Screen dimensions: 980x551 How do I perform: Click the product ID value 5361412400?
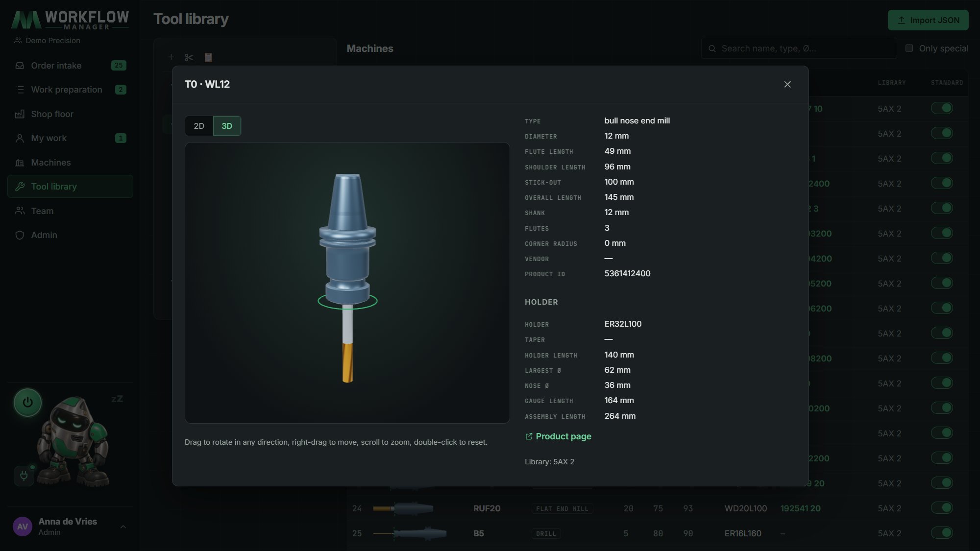627,274
